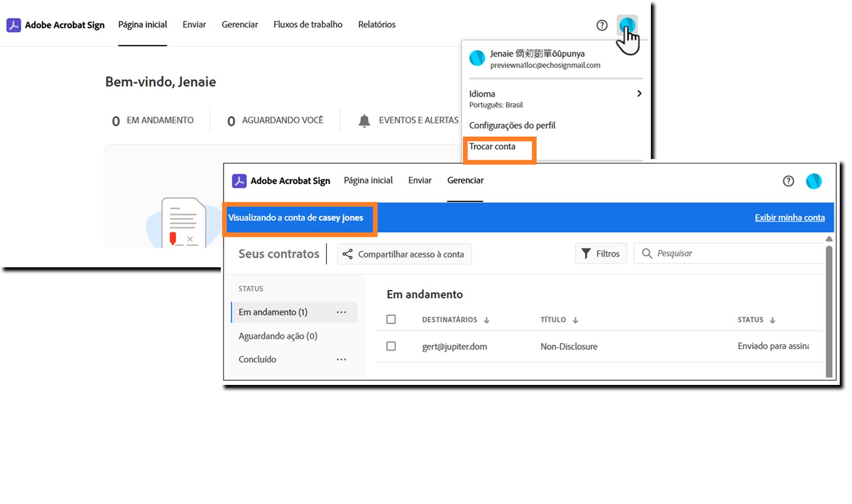Click Adobe Acrobat Sign logo in front window
The height and width of the screenshot is (504, 852).
(x=239, y=181)
